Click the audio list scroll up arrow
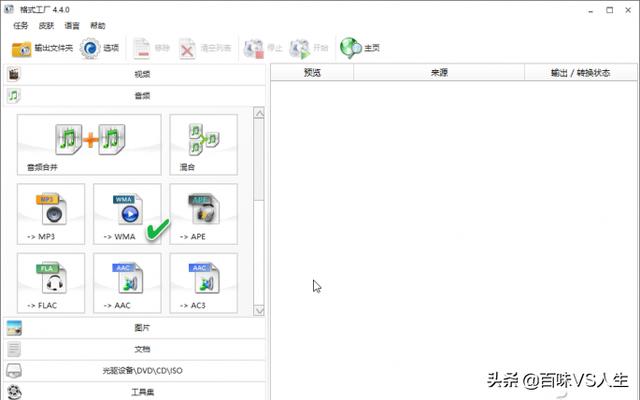 coord(259,113)
